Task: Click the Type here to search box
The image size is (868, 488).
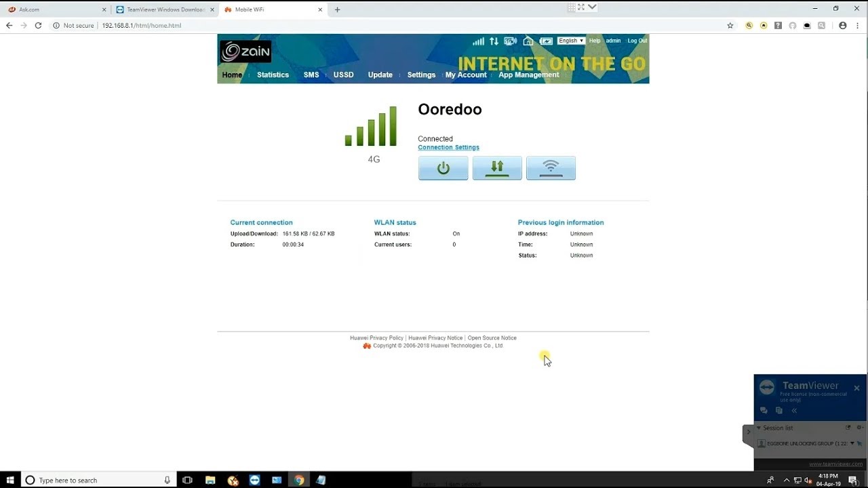Action: pos(98,480)
